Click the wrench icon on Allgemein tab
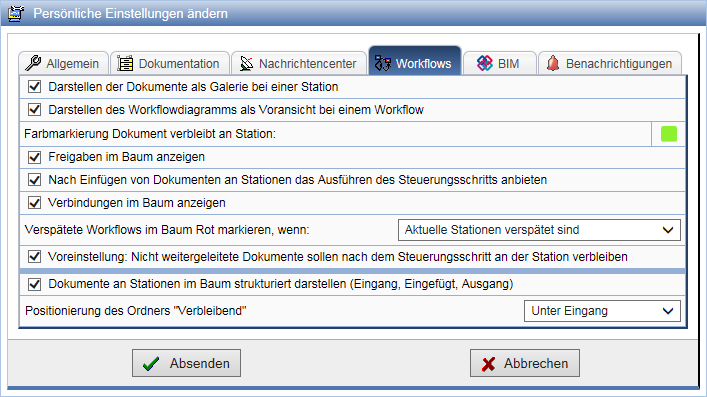 point(33,63)
